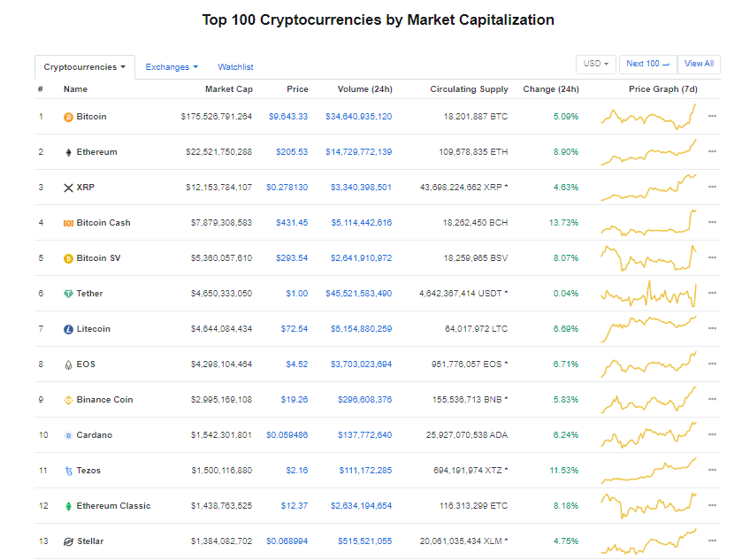Open the Tezos name link
The image size is (742, 560).
(x=88, y=471)
